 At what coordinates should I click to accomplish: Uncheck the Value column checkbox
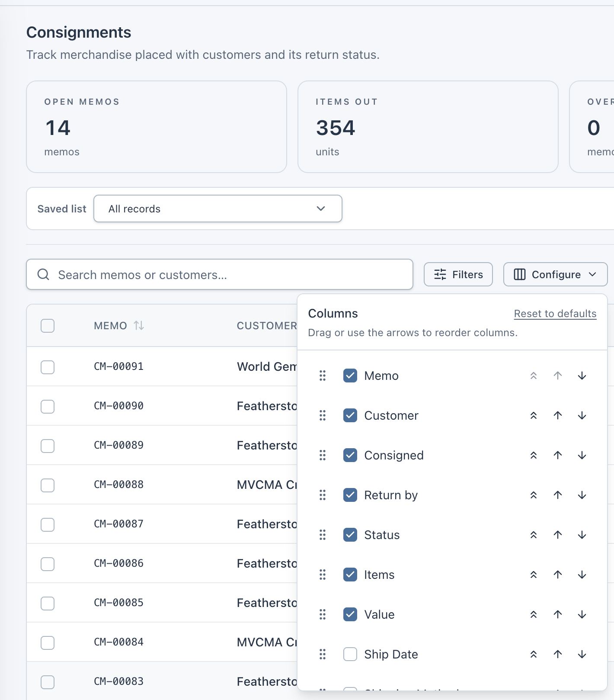point(350,614)
